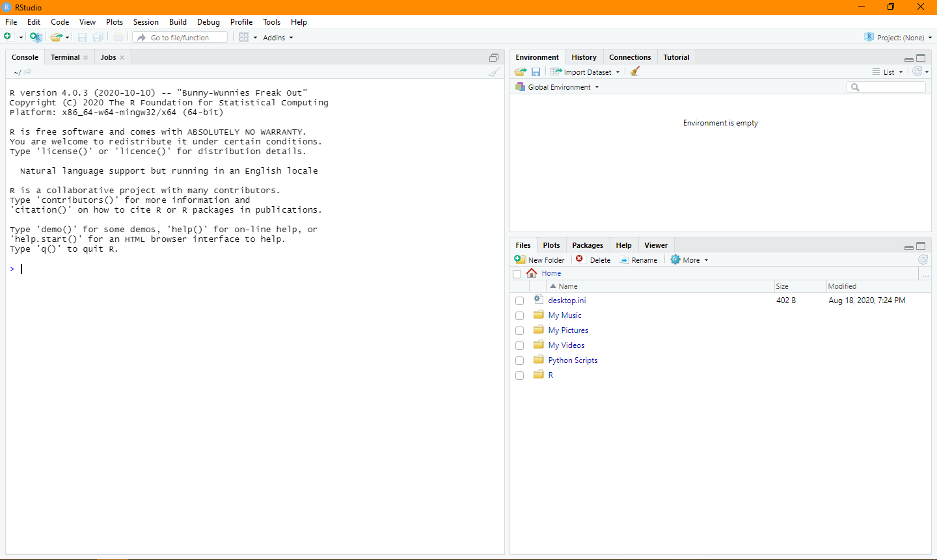Click the Home breadcrumb link
937x560 pixels.
coord(551,273)
